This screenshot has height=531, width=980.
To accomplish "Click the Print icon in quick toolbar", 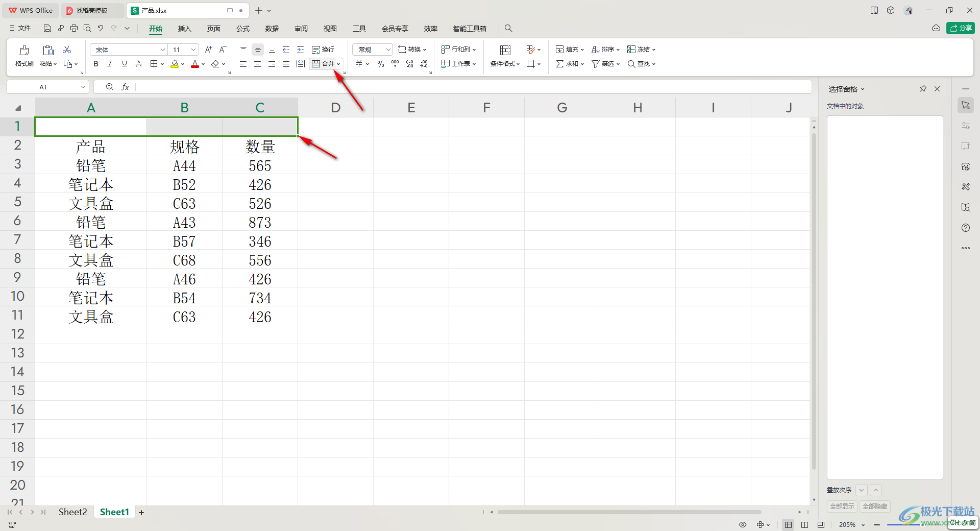I will [x=73, y=28].
